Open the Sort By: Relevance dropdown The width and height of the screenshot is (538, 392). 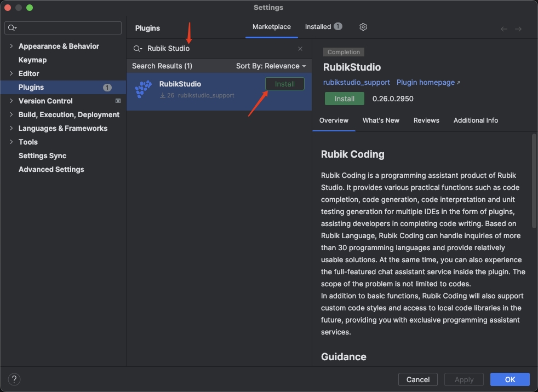click(271, 66)
